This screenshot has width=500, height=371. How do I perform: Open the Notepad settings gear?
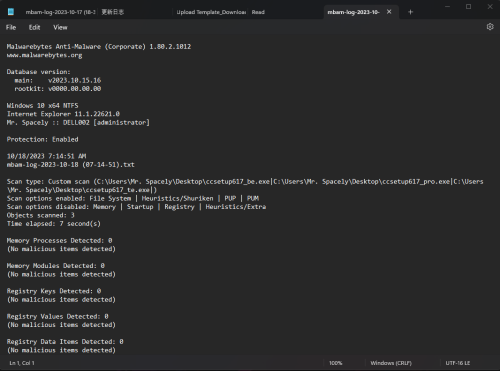click(490, 27)
